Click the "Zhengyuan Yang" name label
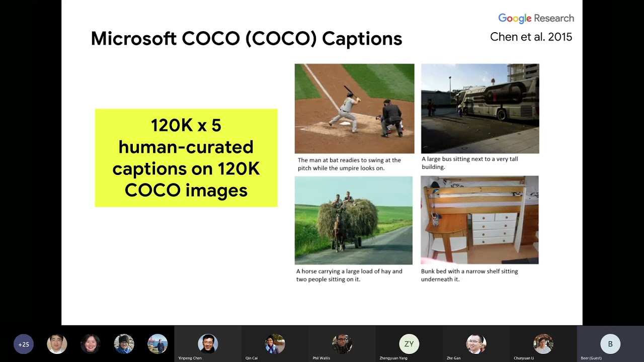Viewport: 644px width, 362px height. click(393, 358)
